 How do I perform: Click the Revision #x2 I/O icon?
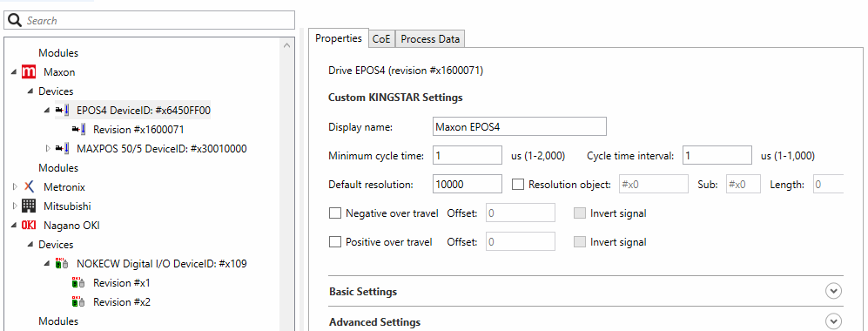pyautogui.click(x=78, y=301)
